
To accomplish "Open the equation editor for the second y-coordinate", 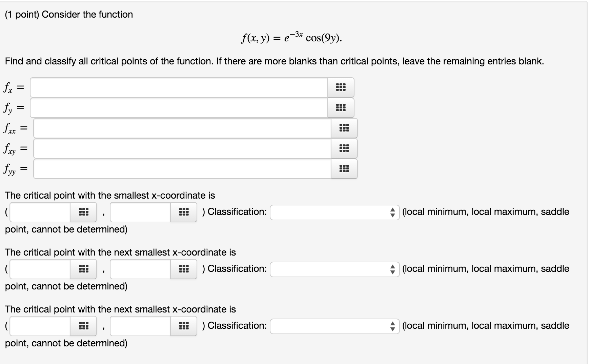I will (x=183, y=268).
